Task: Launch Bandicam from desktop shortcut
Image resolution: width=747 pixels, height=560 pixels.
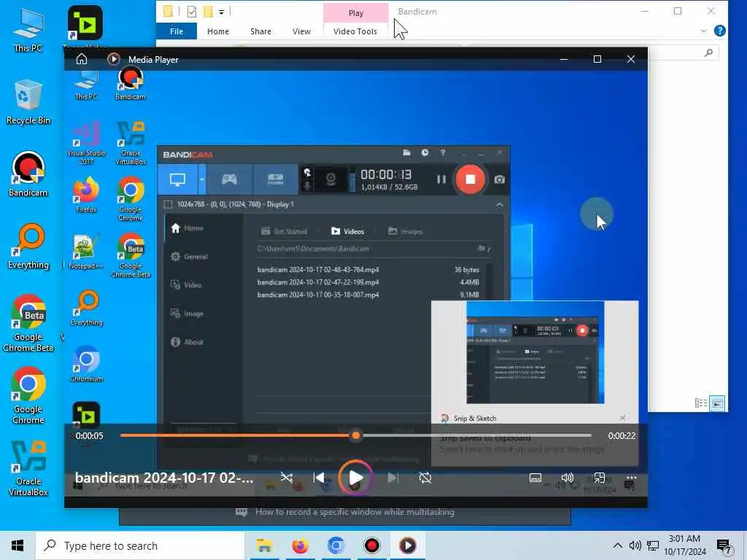Action: coord(28,174)
